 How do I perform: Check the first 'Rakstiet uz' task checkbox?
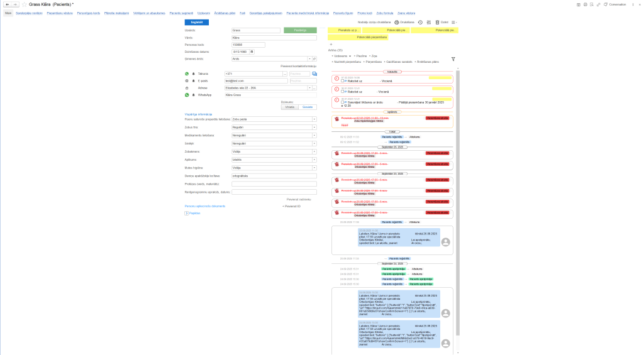(343, 80)
